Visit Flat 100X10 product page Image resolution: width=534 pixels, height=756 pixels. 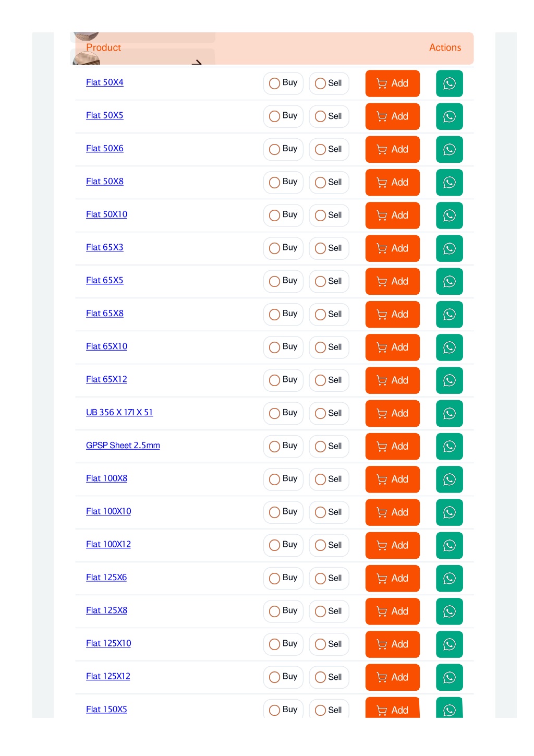pos(108,511)
